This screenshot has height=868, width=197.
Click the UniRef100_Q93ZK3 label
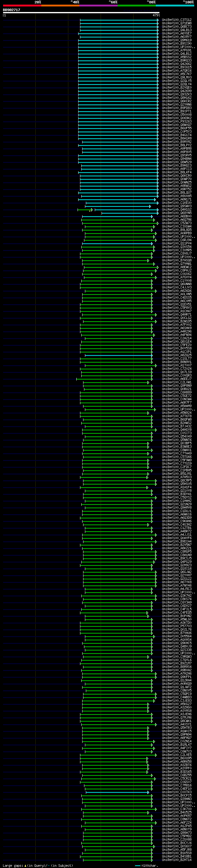177,94
